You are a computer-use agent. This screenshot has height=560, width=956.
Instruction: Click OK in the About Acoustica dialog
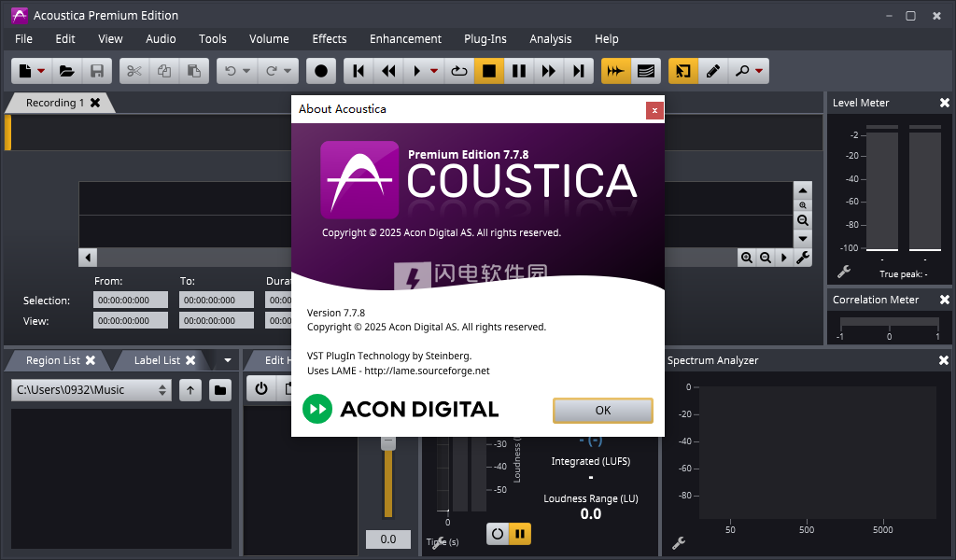coord(603,410)
